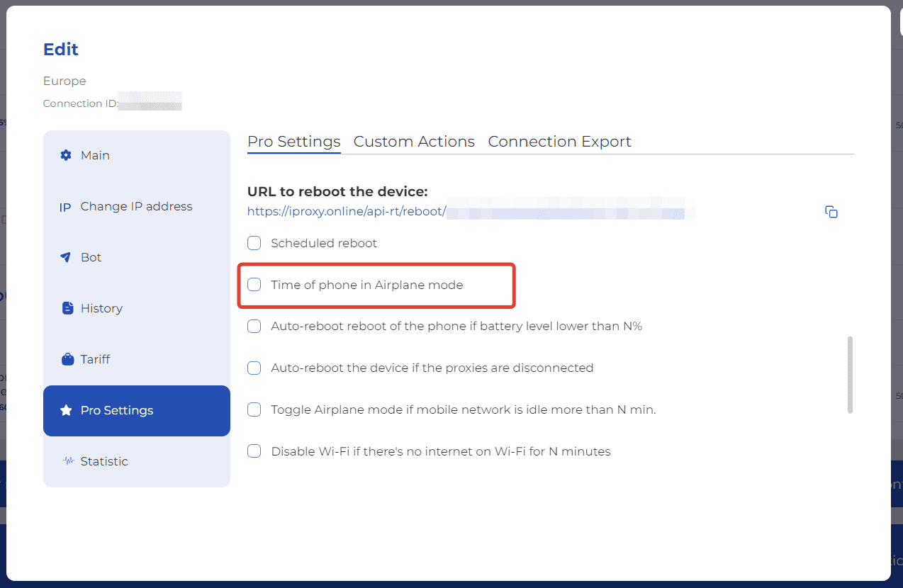Viewport: 903px width, 588px height.
Task: Select the Pro Settings tab at top
Action: tap(293, 142)
